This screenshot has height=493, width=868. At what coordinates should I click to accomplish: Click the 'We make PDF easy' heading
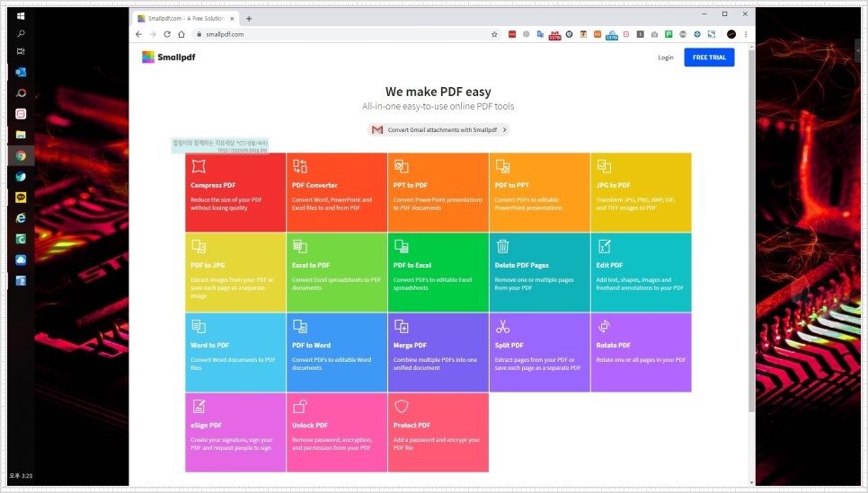pos(438,92)
